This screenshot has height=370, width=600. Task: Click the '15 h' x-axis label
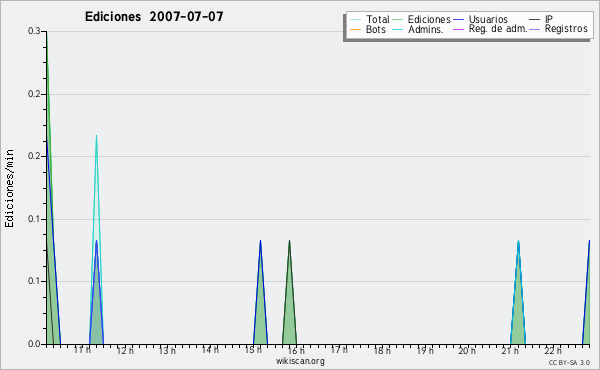[253, 350]
